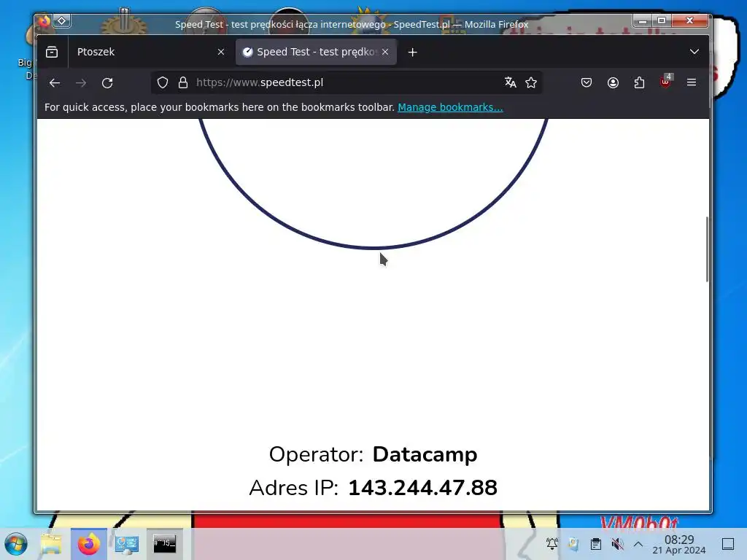This screenshot has width=747, height=560.
Task: Go forward one page
Action: pos(81,83)
